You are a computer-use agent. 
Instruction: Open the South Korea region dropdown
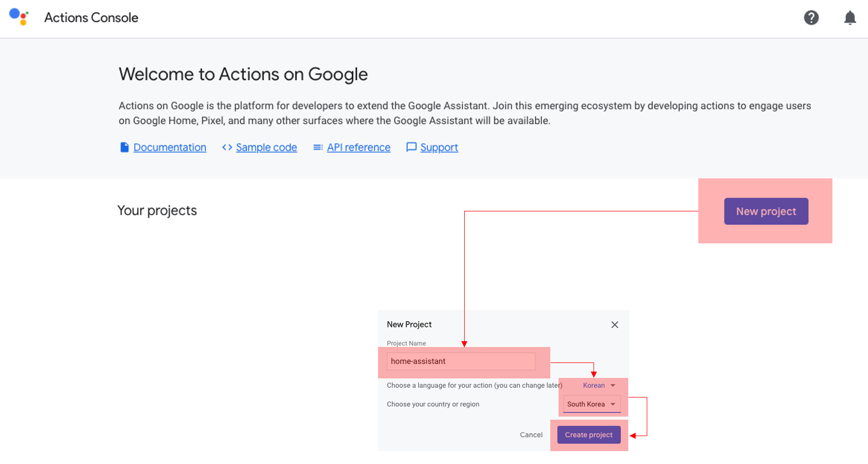click(592, 404)
